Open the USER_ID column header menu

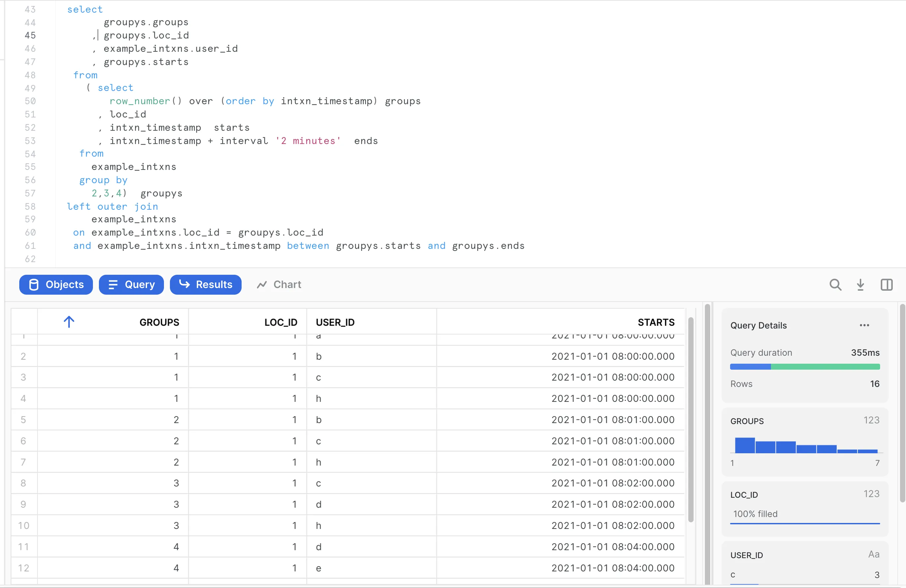click(335, 322)
